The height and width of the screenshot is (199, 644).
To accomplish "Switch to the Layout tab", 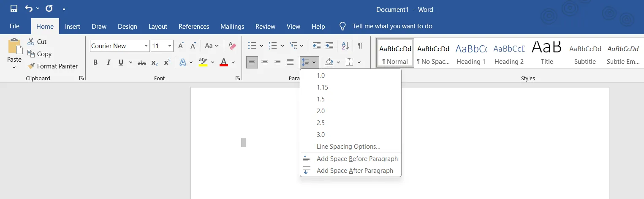I will pyautogui.click(x=158, y=26).
